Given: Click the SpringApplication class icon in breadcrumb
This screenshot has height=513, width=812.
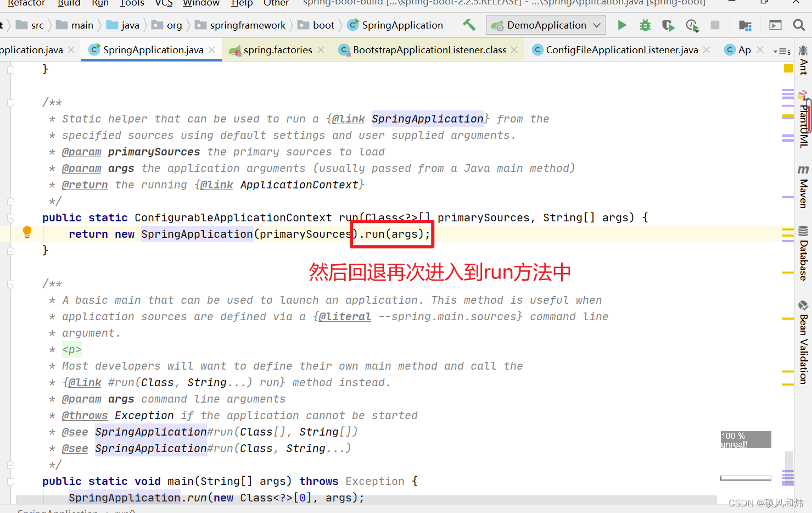Looking at the screenshot, I should 354,25.
